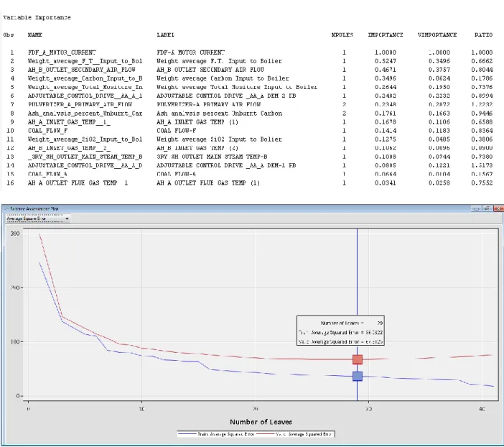Select label COAL FLOW-A in row 15
This screenshot has height=447, width=504.
click(x=176, y=174)
